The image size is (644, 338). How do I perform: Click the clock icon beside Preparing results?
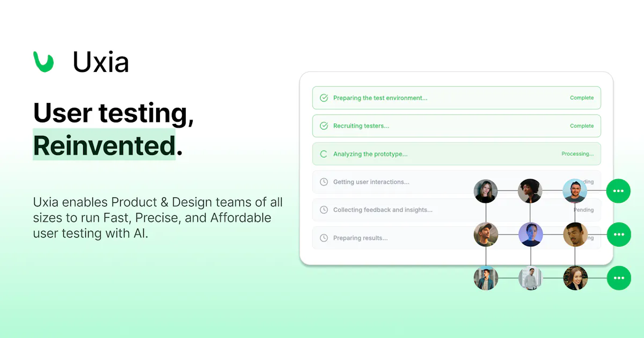tap(324, 238)
